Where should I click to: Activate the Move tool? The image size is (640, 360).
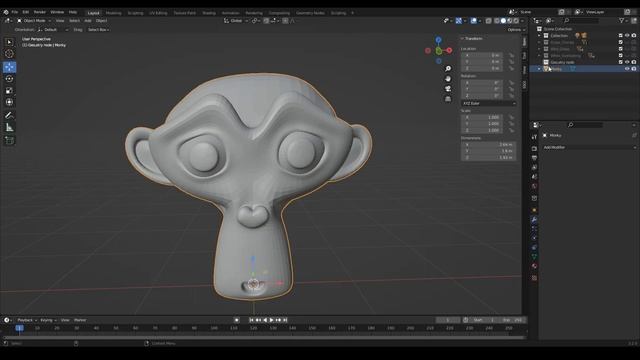tap(9, 67)
